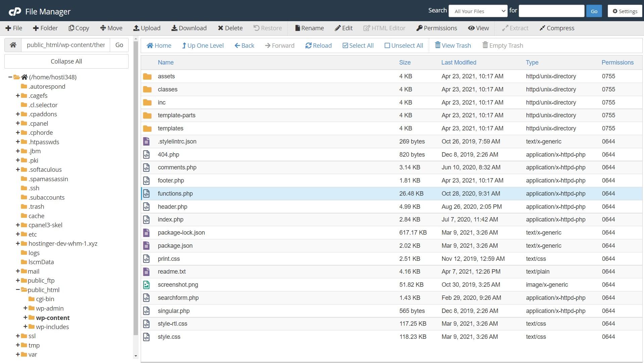This screenshot has height=363, width=644.
Task: Click the Collapse All button
Action: tap(66, 62)
